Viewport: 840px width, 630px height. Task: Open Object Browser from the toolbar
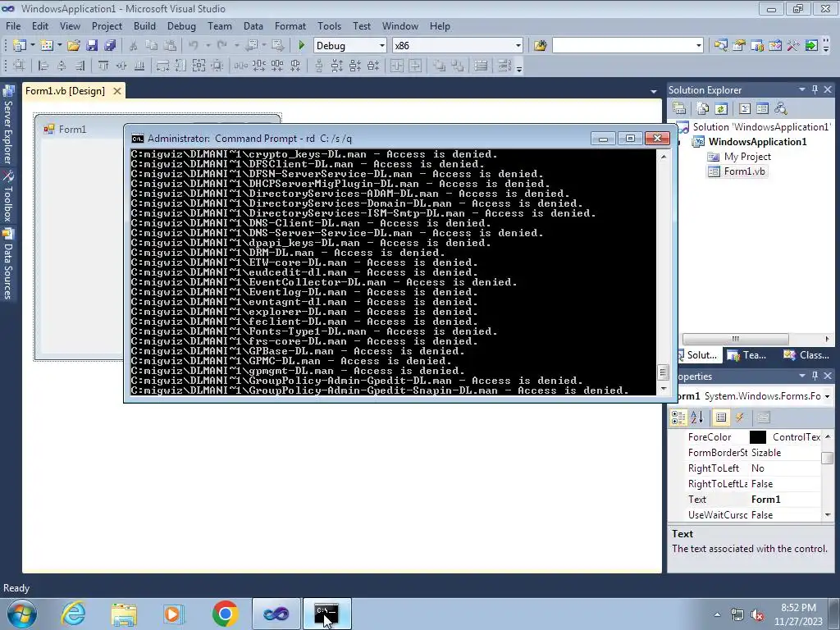pyautogui.click(x=775, y=46)
